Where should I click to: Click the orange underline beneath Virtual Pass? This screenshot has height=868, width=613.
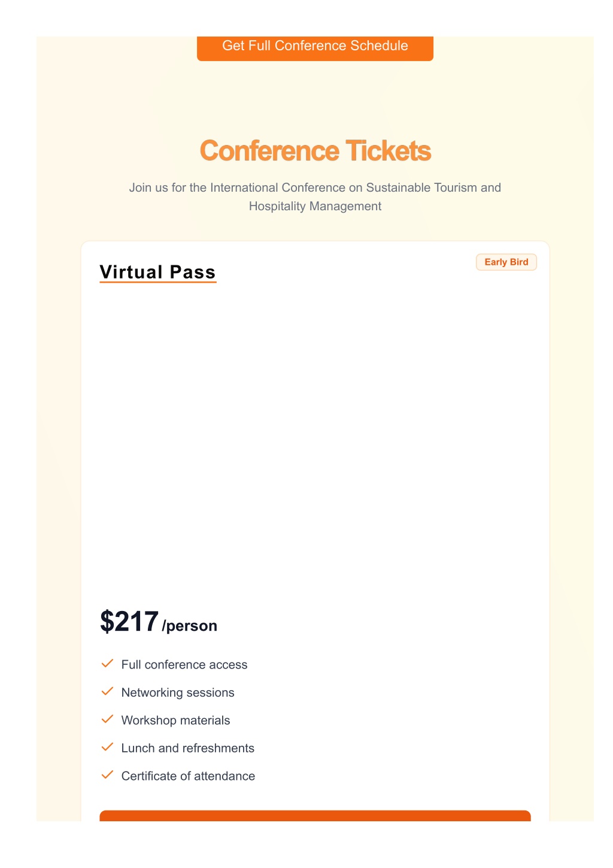157,282
